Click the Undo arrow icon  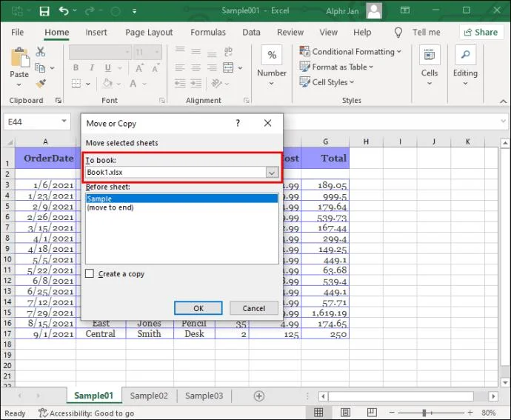point(64,11)
